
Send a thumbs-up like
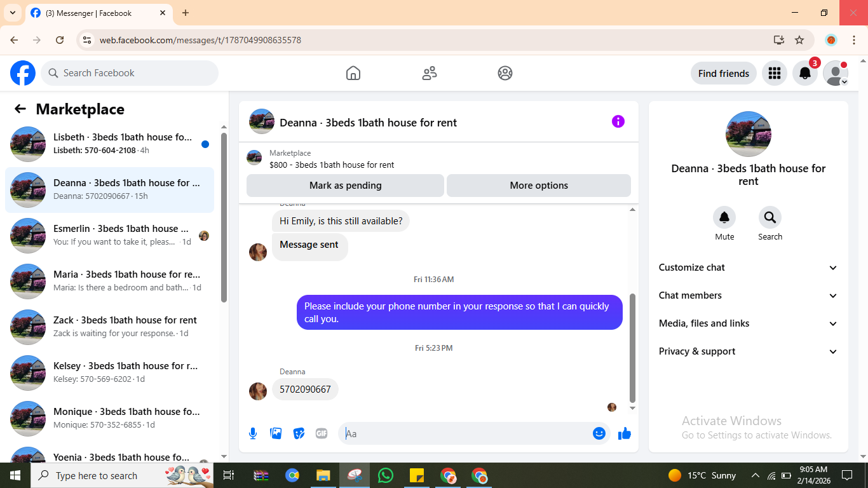(x=625, y=433)
